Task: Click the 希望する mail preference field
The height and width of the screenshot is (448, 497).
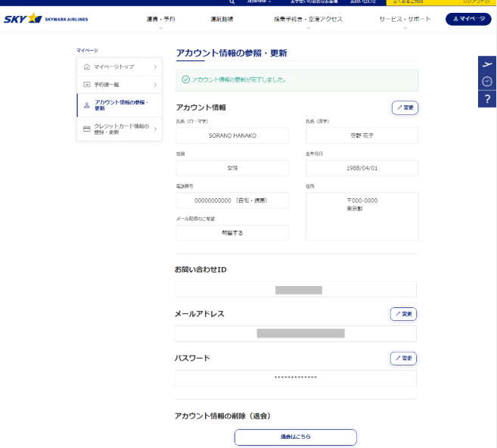Action: [232, 233]
